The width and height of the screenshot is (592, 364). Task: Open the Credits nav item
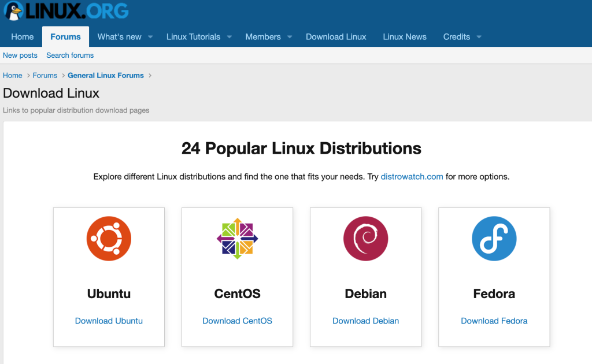(457, 36)
